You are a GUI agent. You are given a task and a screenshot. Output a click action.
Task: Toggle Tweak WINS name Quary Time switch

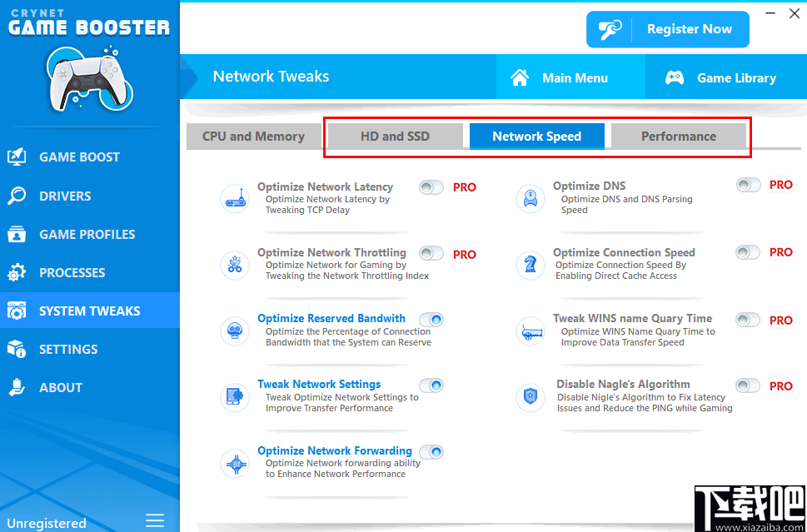(748, 320)
